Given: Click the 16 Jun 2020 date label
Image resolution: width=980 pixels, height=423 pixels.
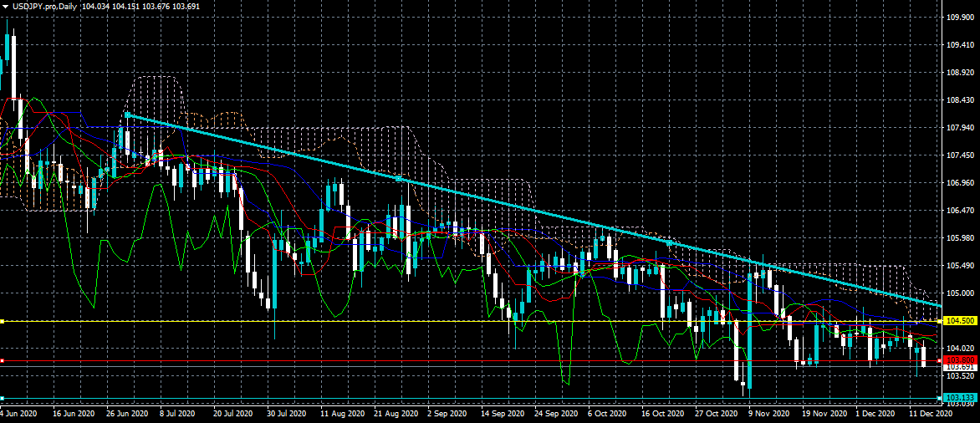Looking at the screenshot, I should 73,414.
